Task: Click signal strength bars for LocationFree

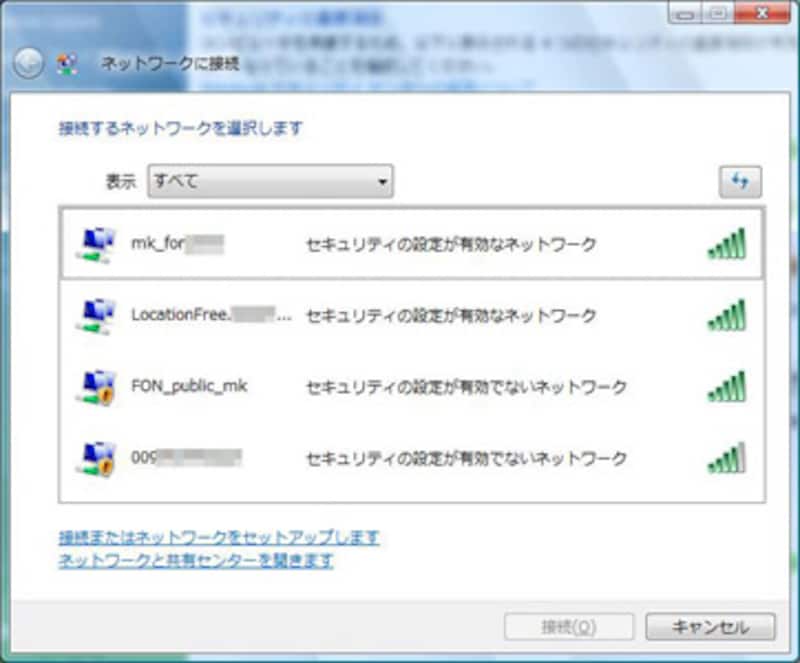Action: pos(727,315)
